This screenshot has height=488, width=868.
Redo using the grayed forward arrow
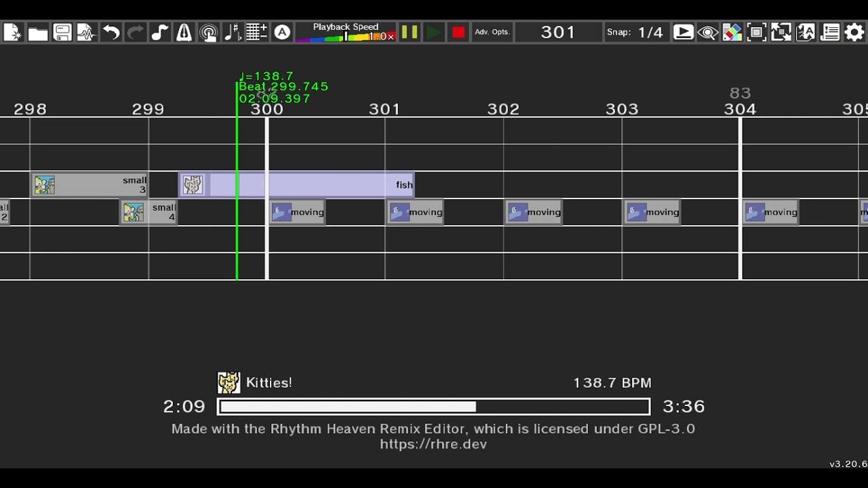tap(136, 33)
